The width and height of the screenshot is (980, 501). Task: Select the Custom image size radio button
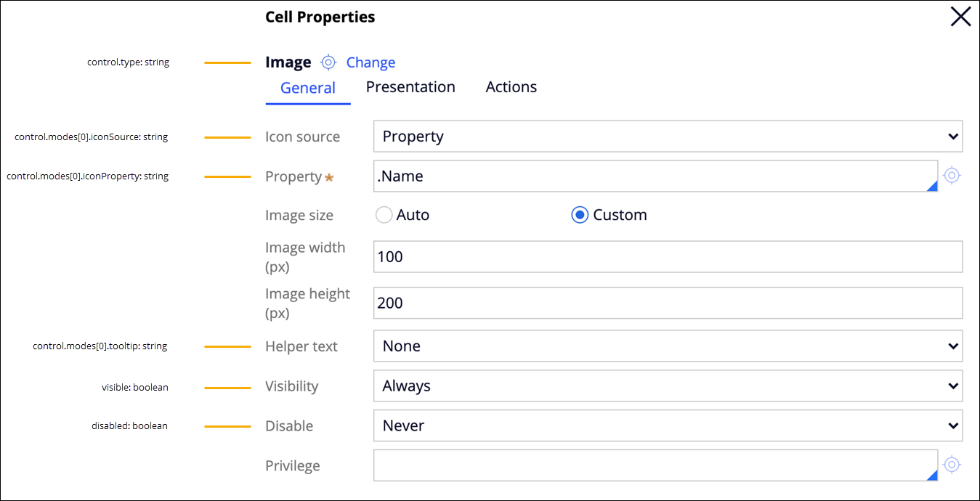pos(580,215)
